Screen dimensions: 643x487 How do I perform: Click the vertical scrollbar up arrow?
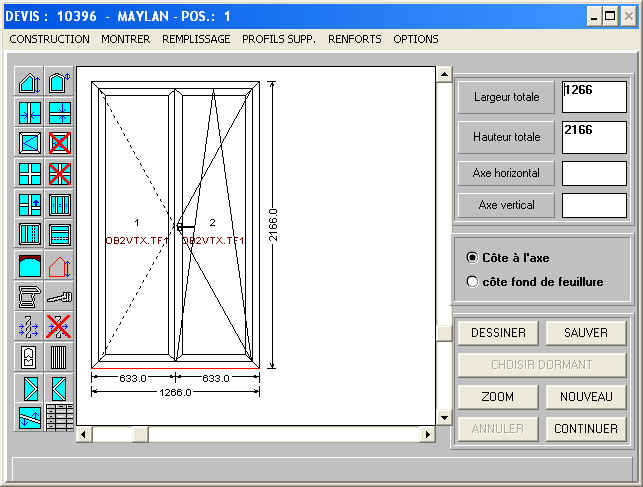click(x=444, y=74)
